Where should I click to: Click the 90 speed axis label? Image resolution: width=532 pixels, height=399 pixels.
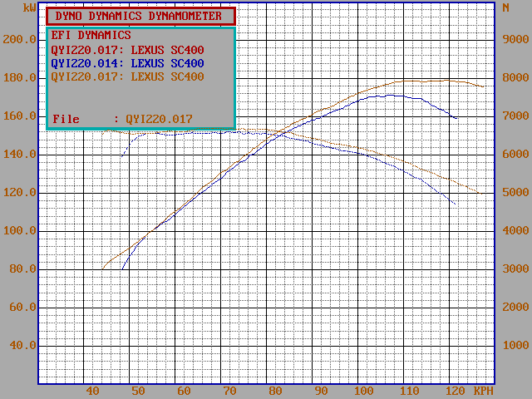(321, 391)
